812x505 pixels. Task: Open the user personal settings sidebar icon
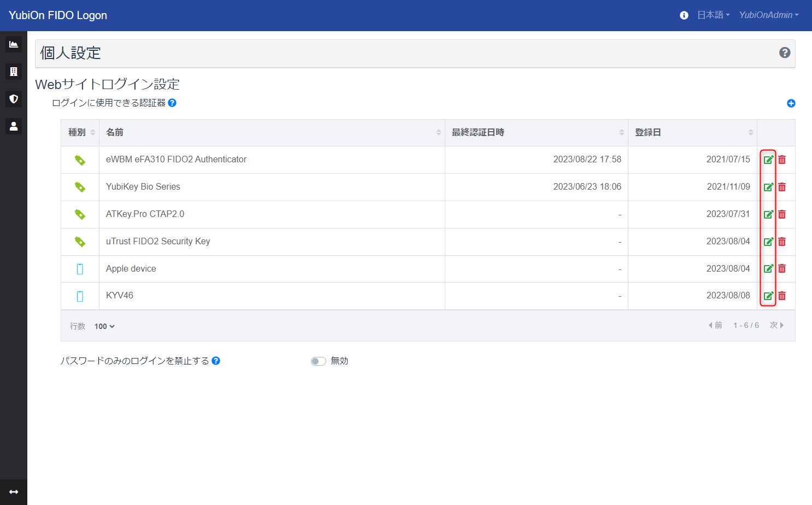[14, 126]
